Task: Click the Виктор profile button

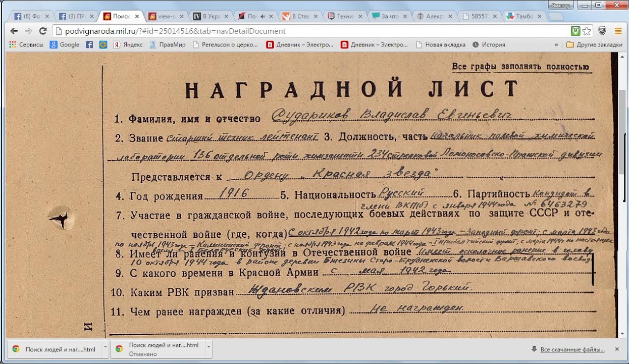Action: point(561,6)
